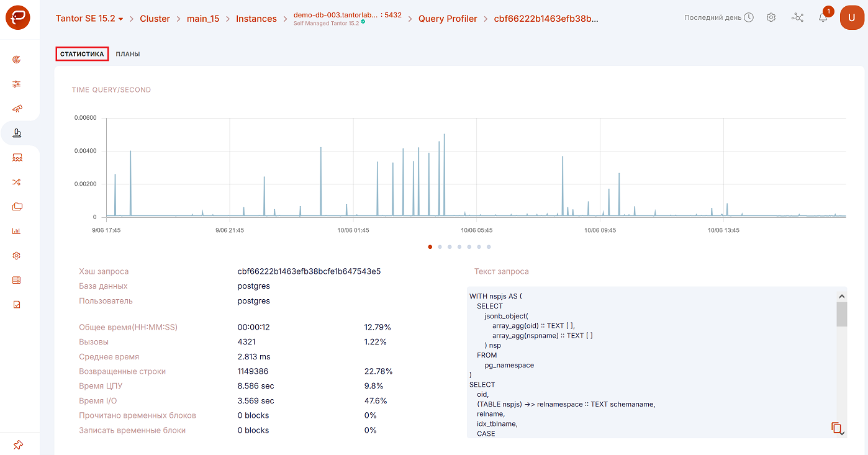The height and width of the screenshot is (455, 868).
Task: Open the network topology icon in header
Action: [x=797, y=18]
